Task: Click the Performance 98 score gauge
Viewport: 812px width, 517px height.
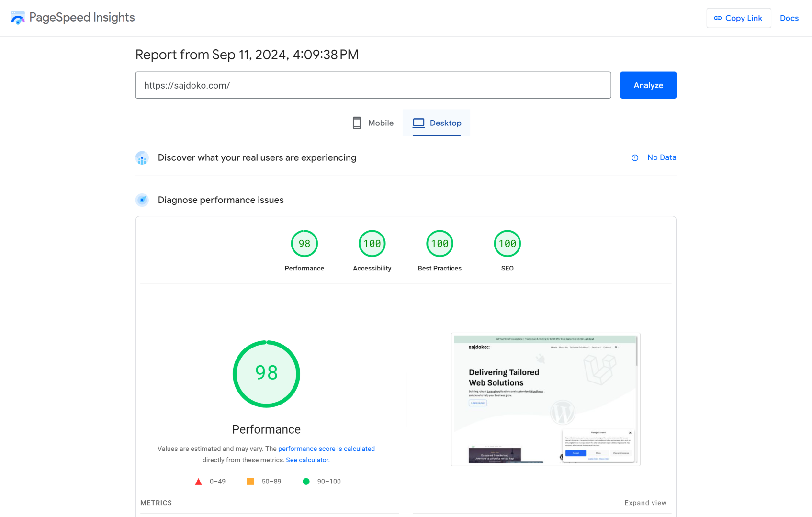Action: (304, 244)
